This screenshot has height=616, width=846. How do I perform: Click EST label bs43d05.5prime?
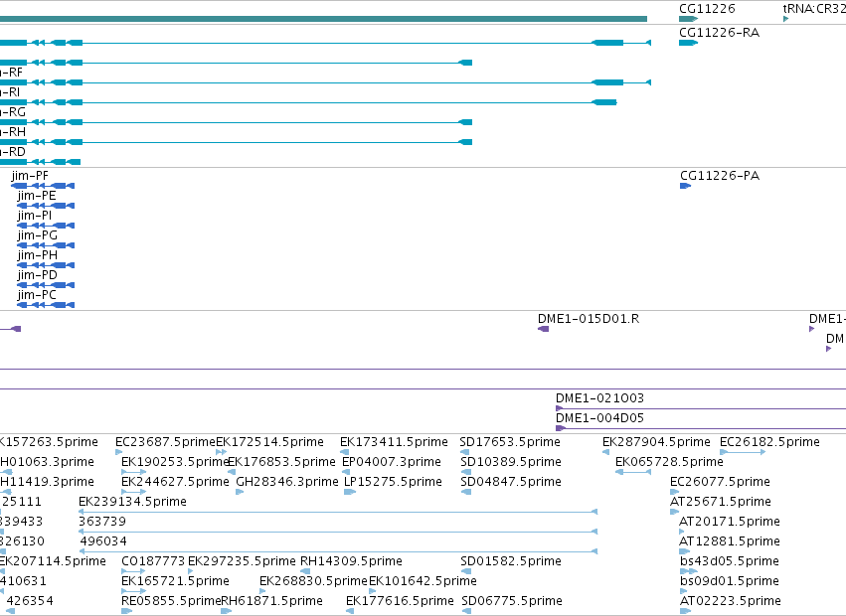[730, 561]
